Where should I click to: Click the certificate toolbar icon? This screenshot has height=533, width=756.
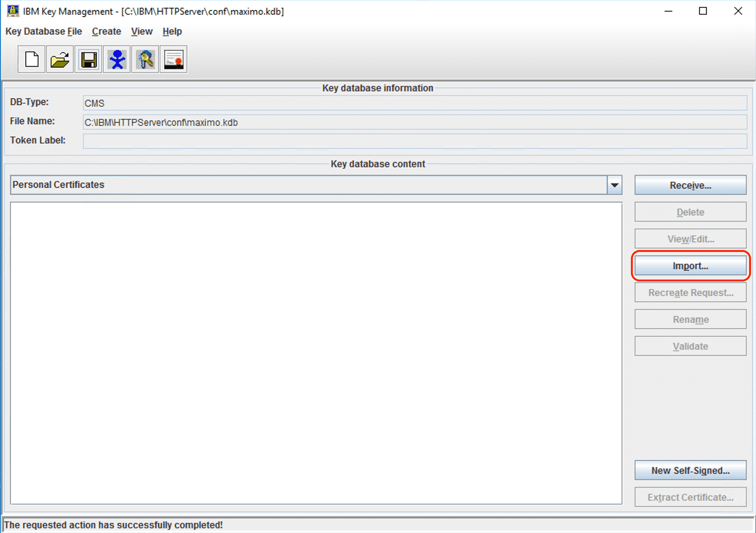(173, 59)
